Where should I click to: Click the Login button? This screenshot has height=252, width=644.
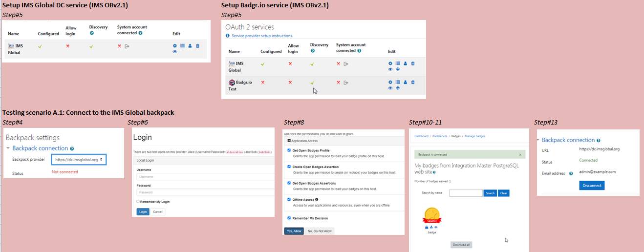tap(143, 211)
